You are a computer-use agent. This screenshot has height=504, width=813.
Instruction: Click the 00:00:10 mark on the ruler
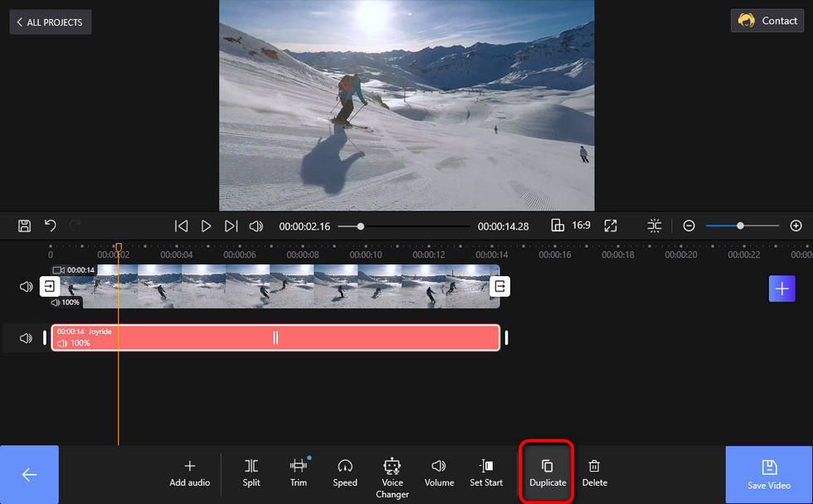[366, 254]
